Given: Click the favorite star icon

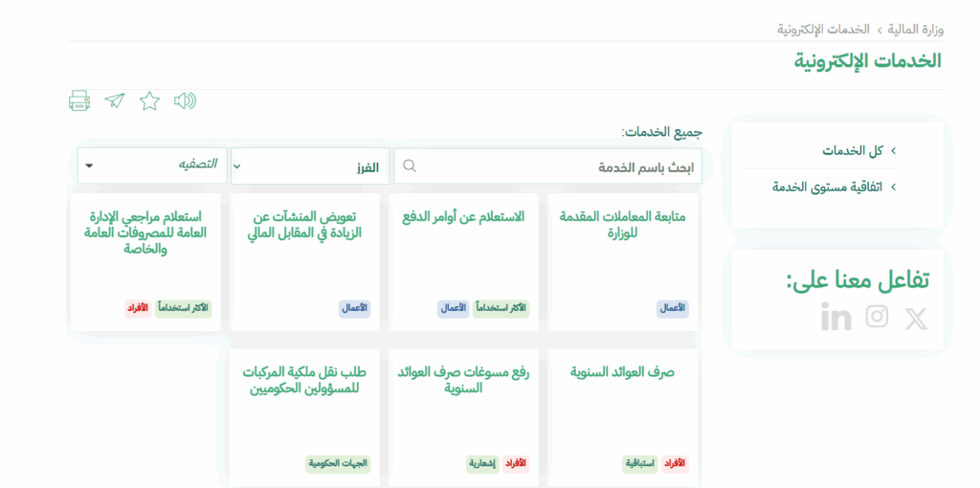Looking at the screenshot, I should 149,101.
